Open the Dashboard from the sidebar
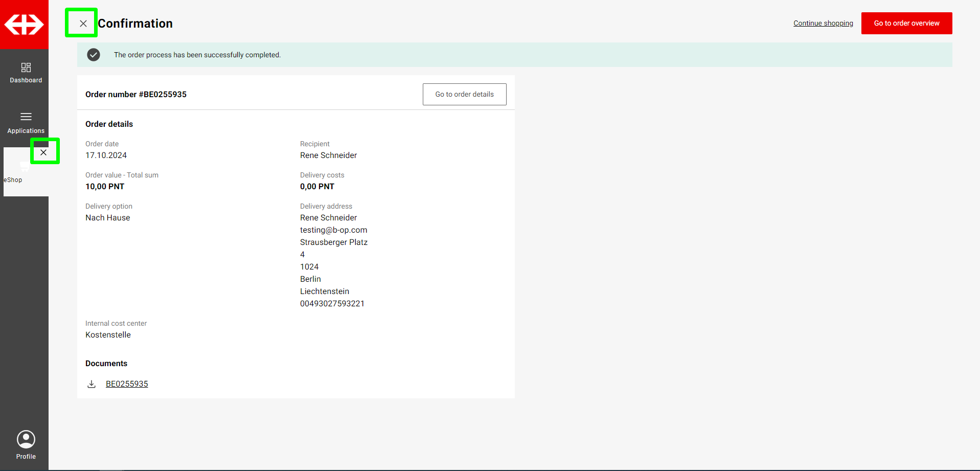The width and height of the screenshot is (980, 471). [x=26, y=73]
